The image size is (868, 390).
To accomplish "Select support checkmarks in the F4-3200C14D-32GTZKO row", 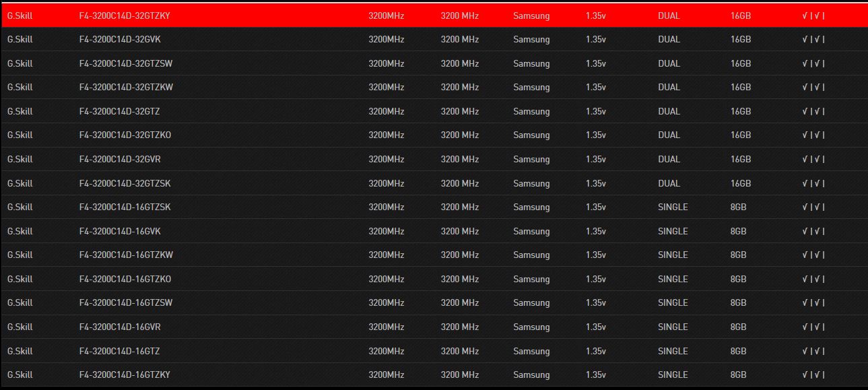I will pos(813,135).
